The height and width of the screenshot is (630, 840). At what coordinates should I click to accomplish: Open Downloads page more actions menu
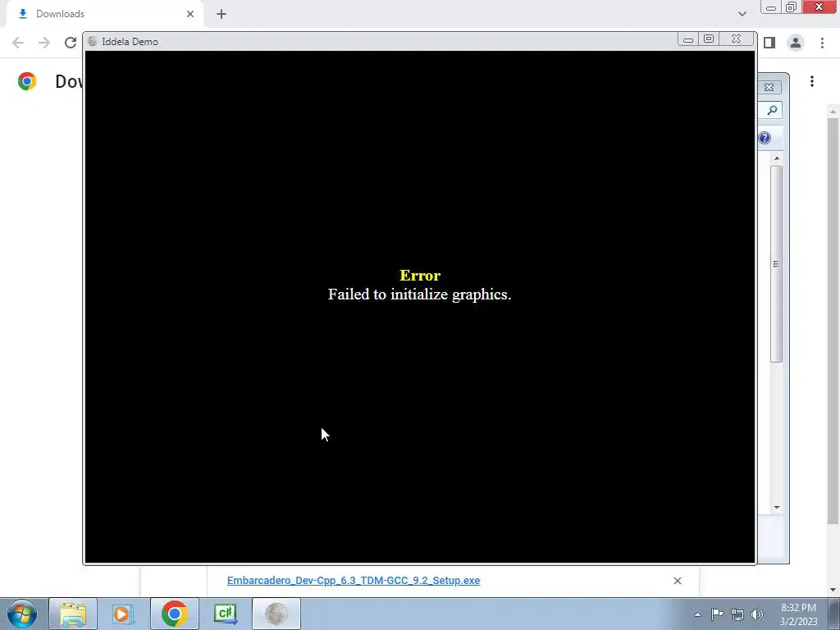click(x=812, y=81)
